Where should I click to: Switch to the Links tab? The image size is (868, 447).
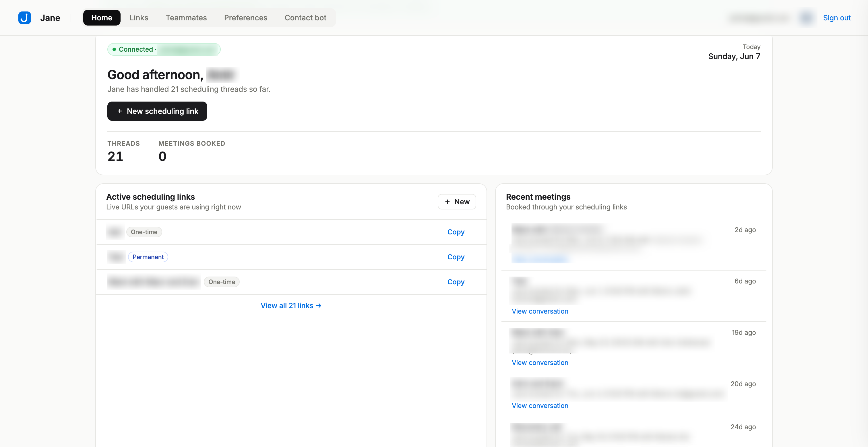139,18
